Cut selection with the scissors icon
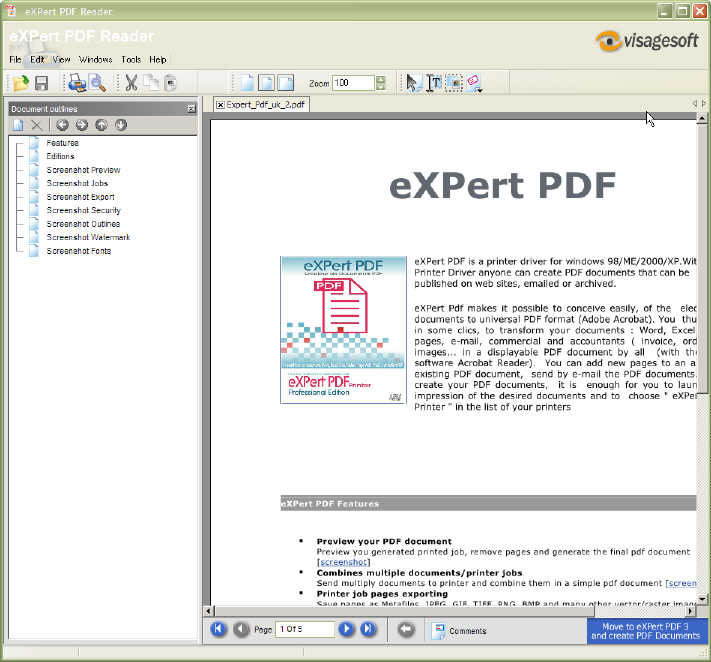Image resolution: width=711 pixels, height=662 pixels. pos(131,83)
